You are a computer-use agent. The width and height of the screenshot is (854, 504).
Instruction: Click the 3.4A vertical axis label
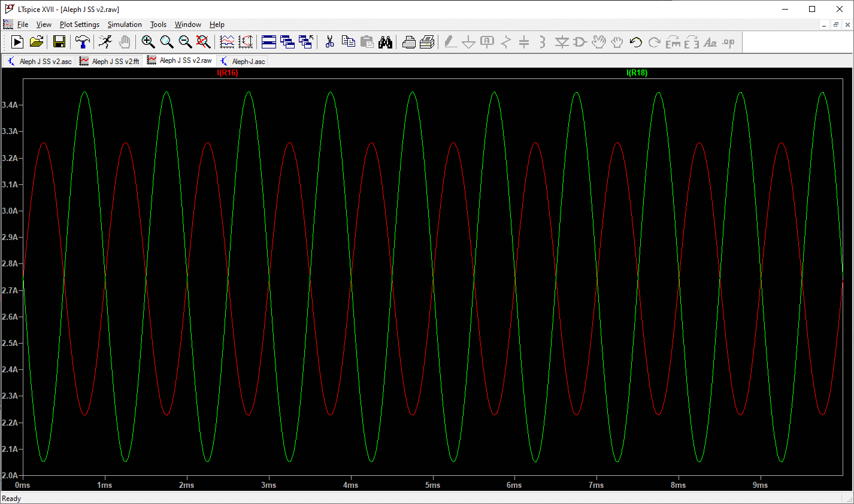tap(10, 105)
